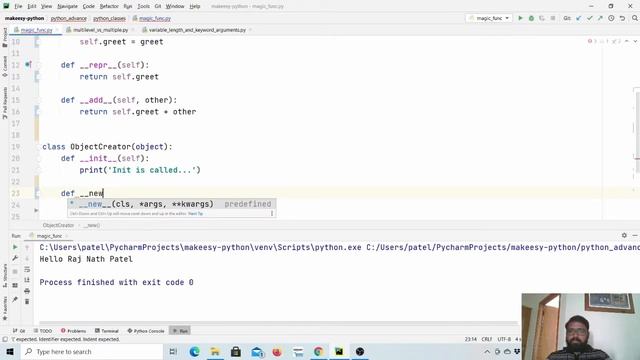Open the TODO tool window
The width and height of the screenshot is (640, 360).
click(43, 331)
